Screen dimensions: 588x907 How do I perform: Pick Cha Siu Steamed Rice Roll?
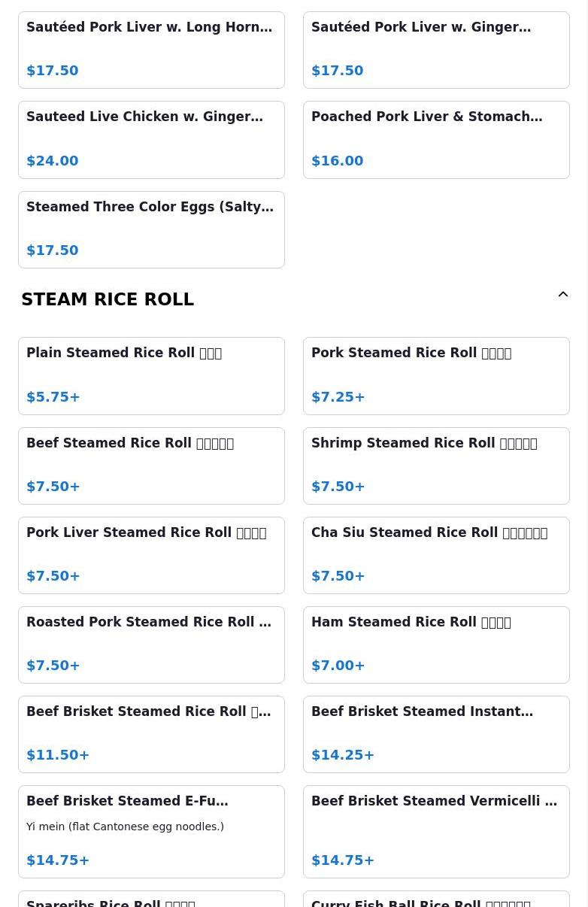(x=436, y=554)
